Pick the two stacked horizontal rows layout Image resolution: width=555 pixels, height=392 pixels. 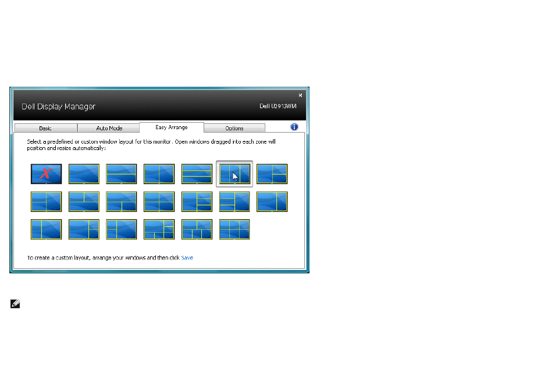[x=122, y=174]
